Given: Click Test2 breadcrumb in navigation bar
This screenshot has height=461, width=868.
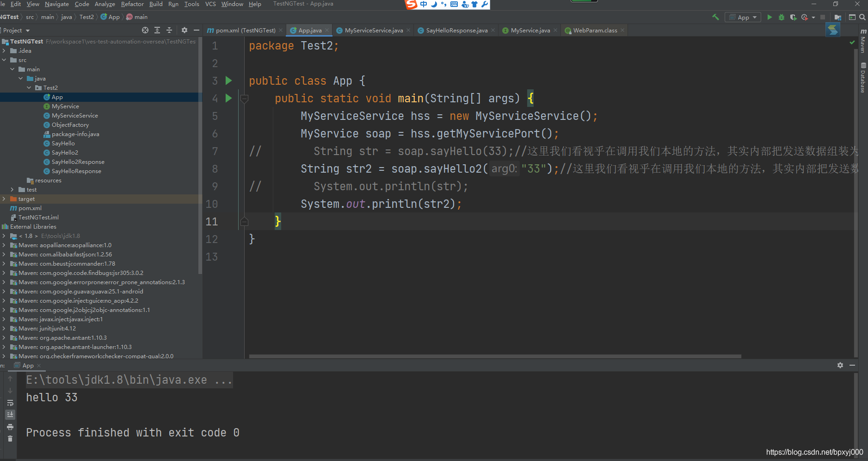Looking at the screenshot, I should (86, 17).
